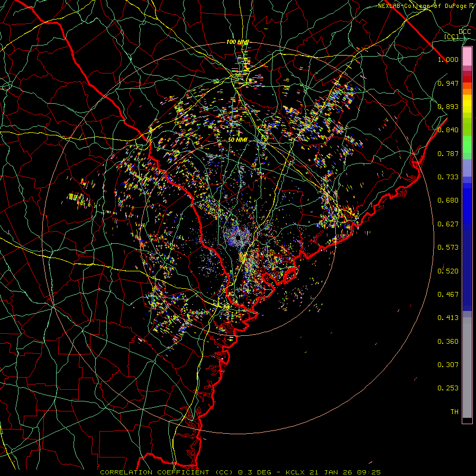Click the 0.413 legend value
This screenshot has height=476, width=476.
click(x=448, y=317)
